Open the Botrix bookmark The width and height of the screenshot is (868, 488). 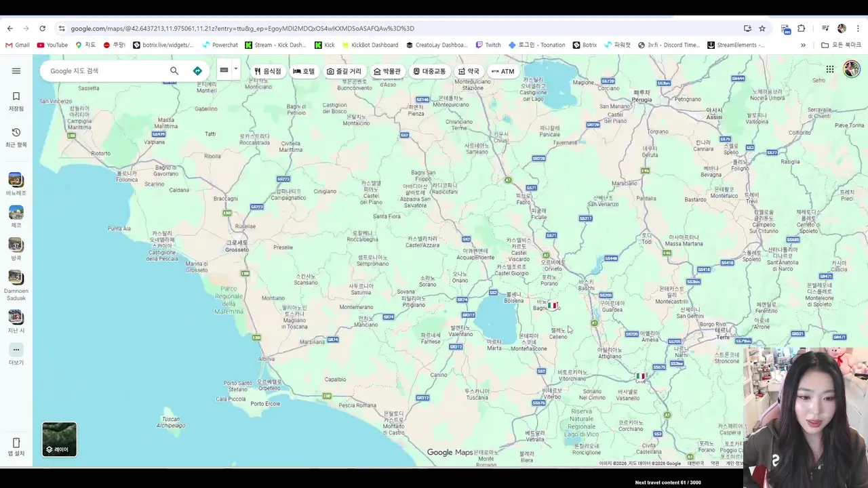(585, 45)
